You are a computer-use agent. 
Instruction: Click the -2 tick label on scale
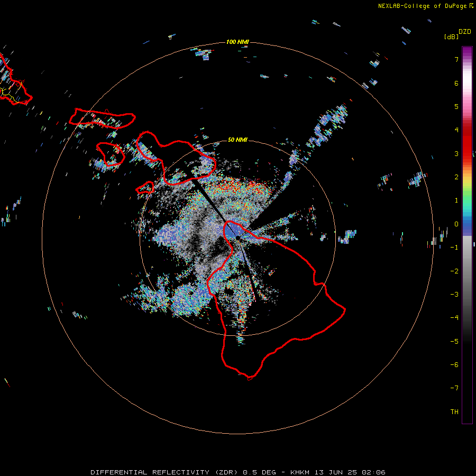tap(454, 271)
